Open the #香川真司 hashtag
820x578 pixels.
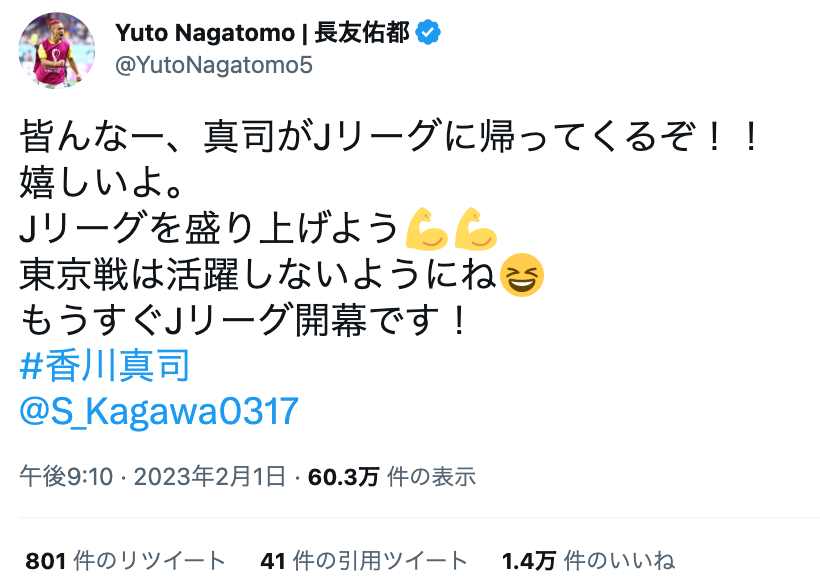(105, 366)
